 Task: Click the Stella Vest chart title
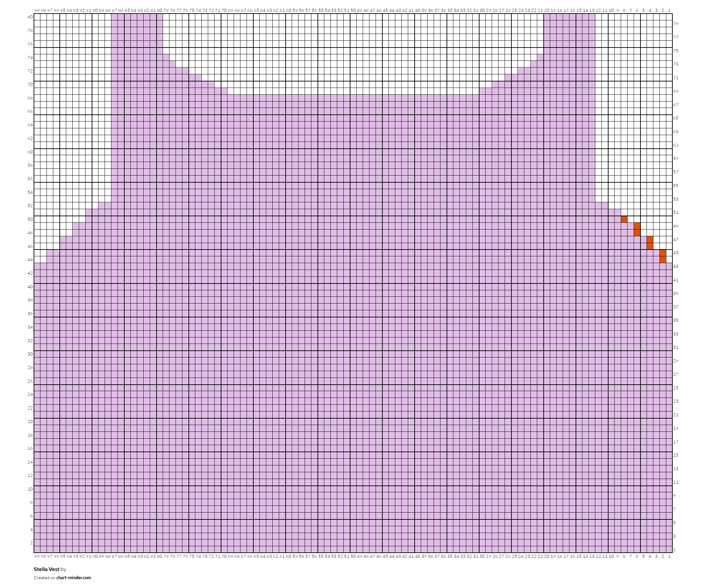coord(47,569)
